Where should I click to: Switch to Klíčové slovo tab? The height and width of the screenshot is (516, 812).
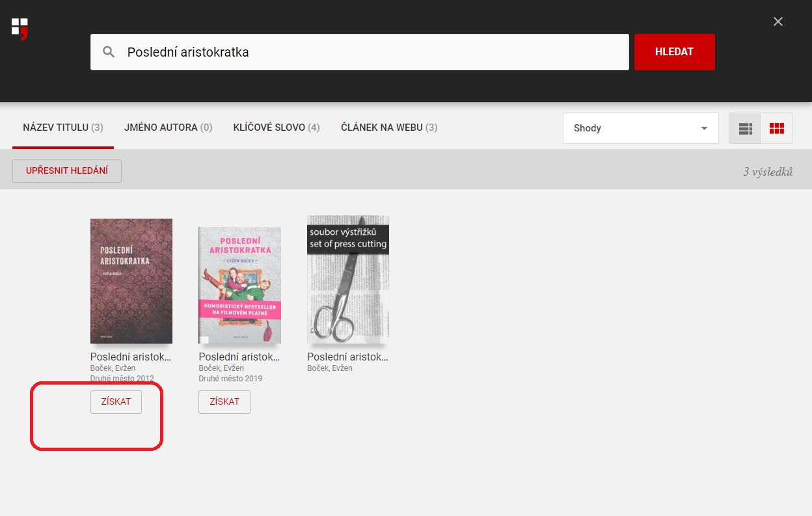(x=276, y=128)
